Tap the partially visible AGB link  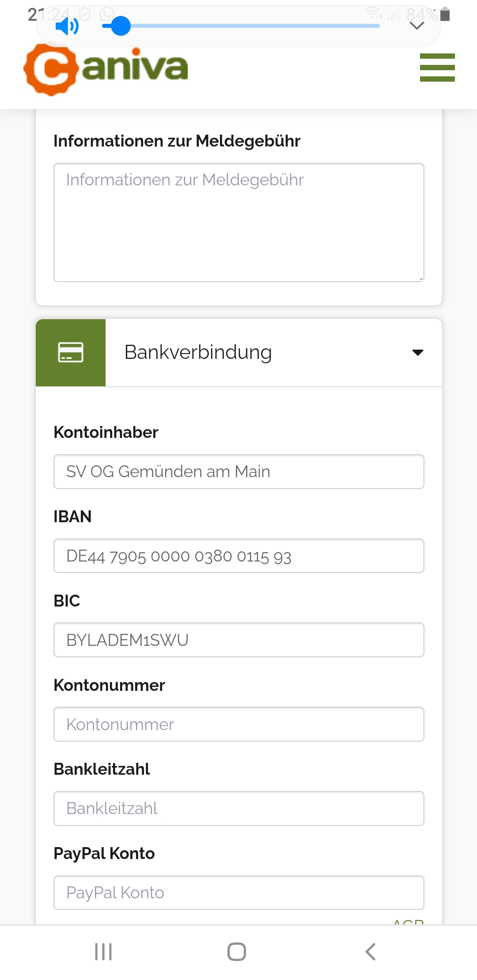(409, 921)
